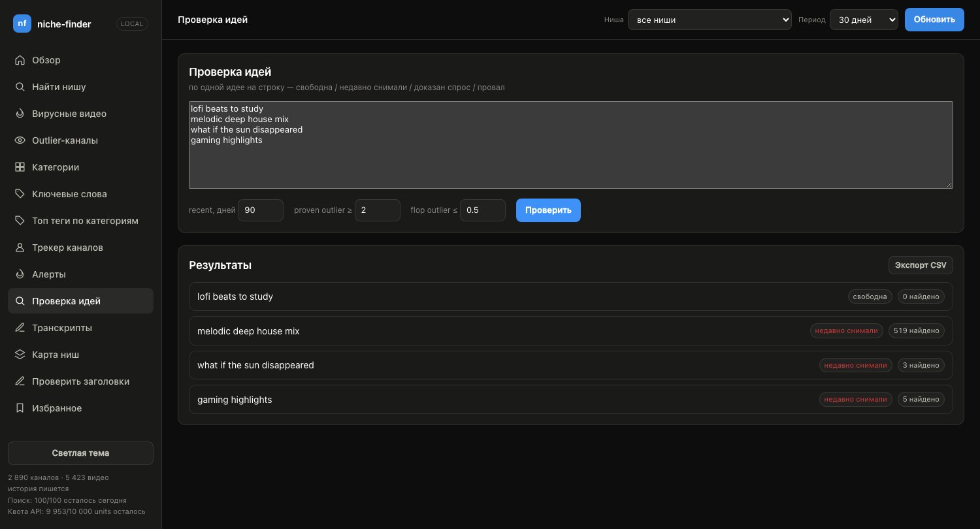Click the eye icon beside Outlier-каналы
The width and height of the screenshot is (980, 529).
pos(20,140)
